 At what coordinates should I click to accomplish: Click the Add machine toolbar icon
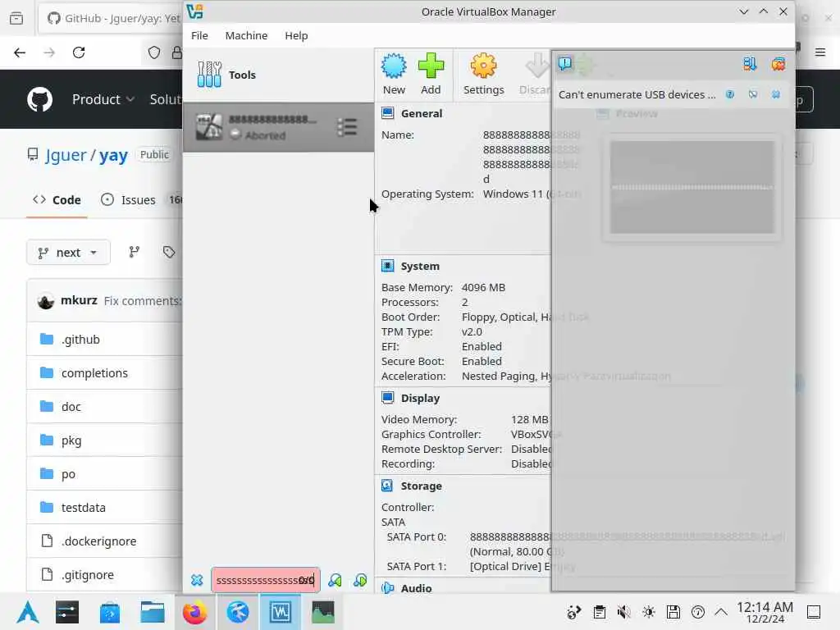tap(431, 75)
